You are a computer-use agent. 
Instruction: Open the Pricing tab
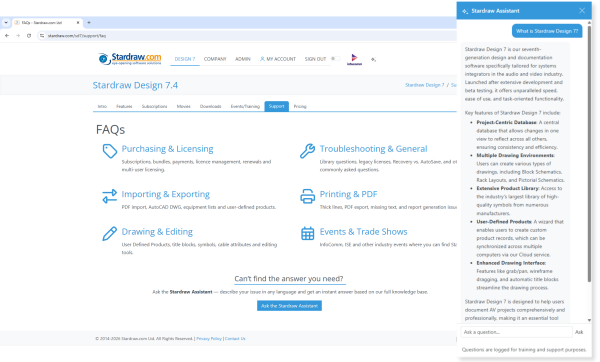pos(300,106)
